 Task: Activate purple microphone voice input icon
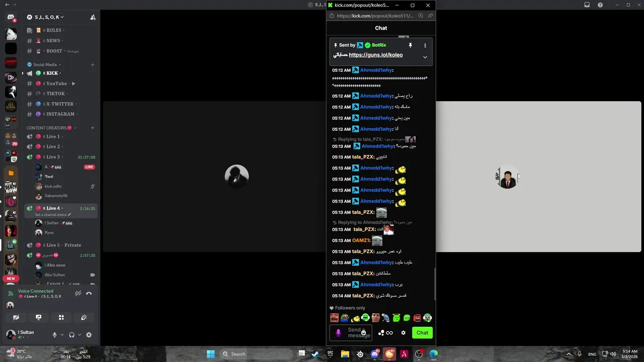[x=338, y=333]
